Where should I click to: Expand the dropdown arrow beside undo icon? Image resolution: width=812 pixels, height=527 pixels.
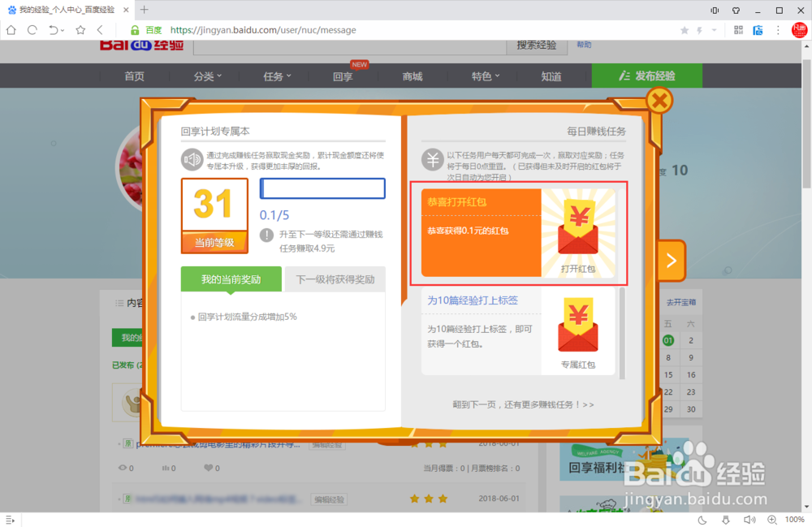(x=63, y=31)
